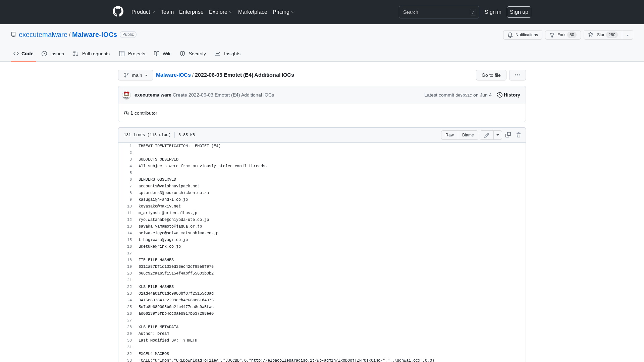This screenshot has height=362, width=644.
Task: Open the Security shield section
Action: point(193,54)
